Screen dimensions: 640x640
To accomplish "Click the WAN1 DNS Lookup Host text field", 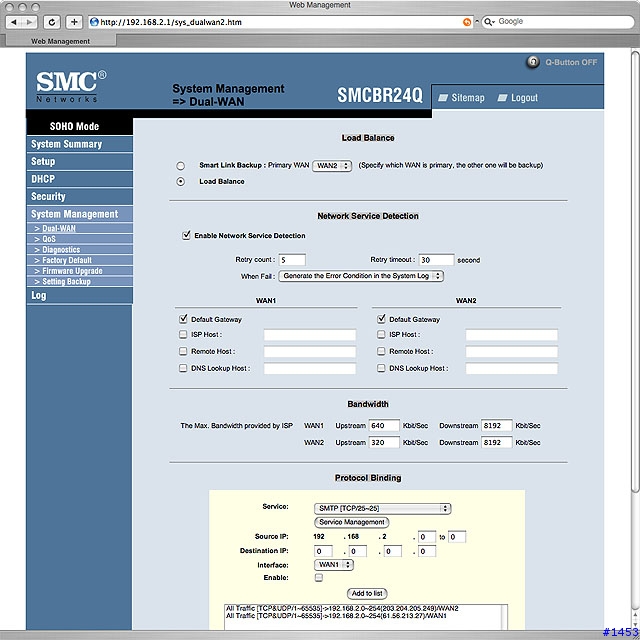I will 310,369.
